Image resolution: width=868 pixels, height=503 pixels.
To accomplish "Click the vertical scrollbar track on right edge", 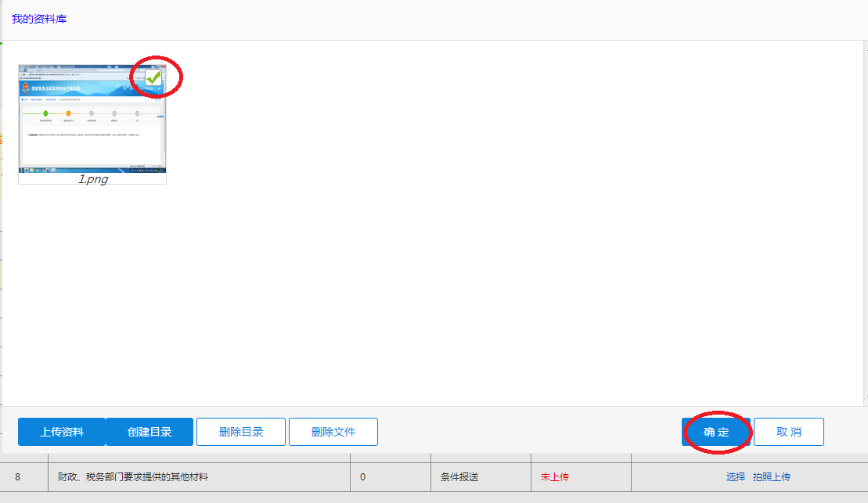I will click(864, 227).
